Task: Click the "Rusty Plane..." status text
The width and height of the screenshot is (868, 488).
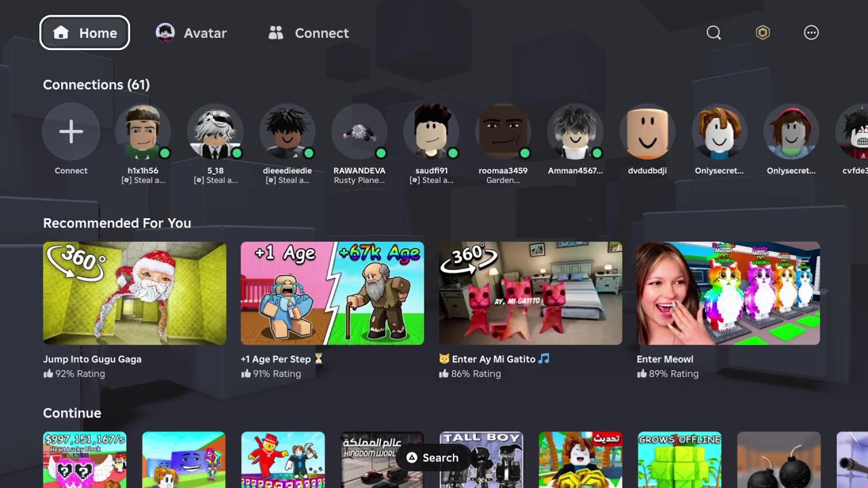Action: point(359,180)
